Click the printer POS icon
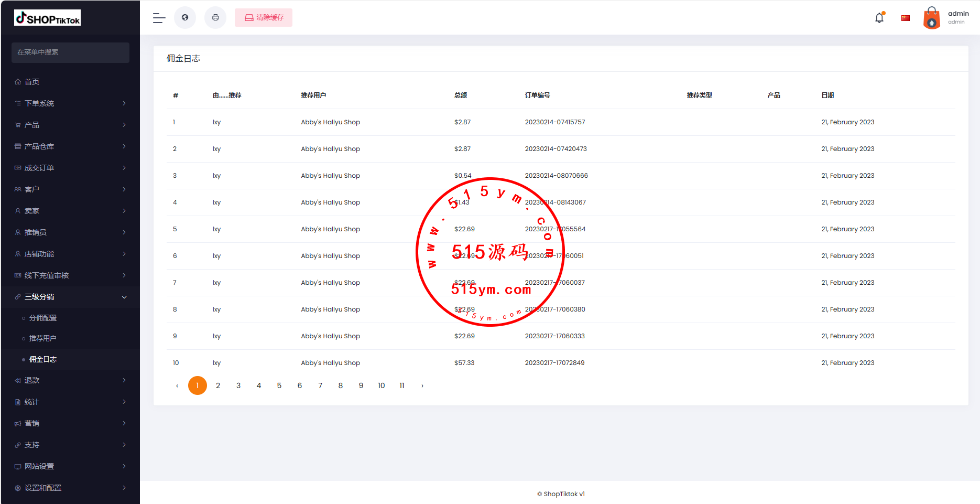 (x=215, y=18)
